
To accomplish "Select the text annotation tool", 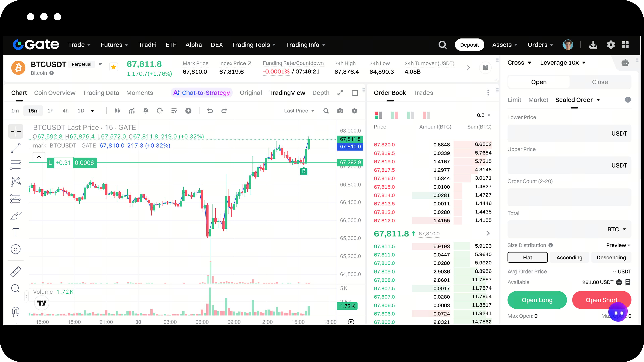I will [x=15, y=232].
